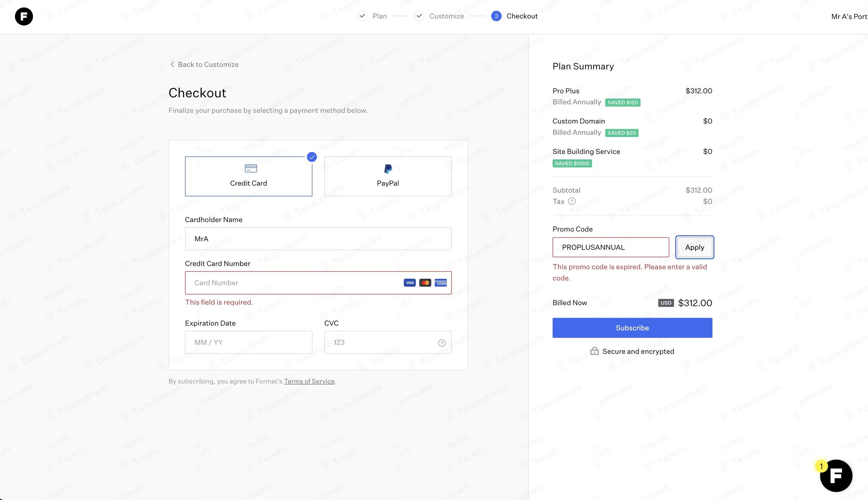Image resolution: width=868 pixels, height=500 pixels.
Task: Click the Cardholder Name field
Action: [318, 239]
